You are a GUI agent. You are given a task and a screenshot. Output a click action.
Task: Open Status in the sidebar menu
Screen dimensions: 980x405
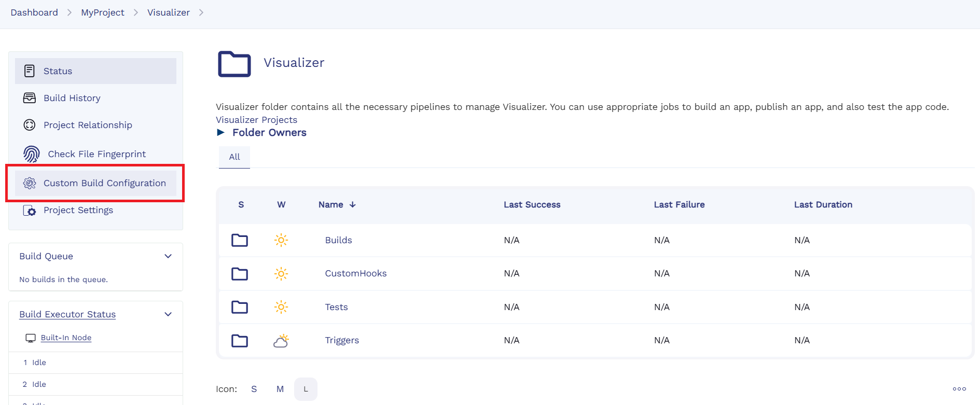pos(95,71)
